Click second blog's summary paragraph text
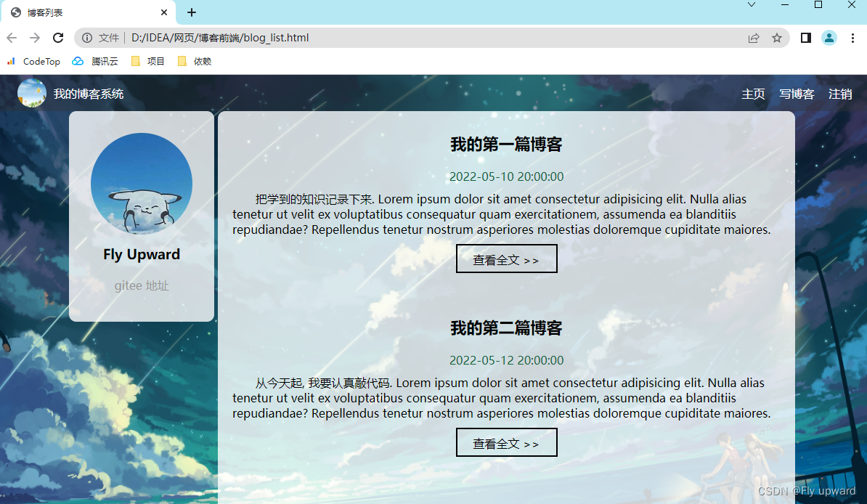This screenshot has height=504, width=867. pos(502,398)
